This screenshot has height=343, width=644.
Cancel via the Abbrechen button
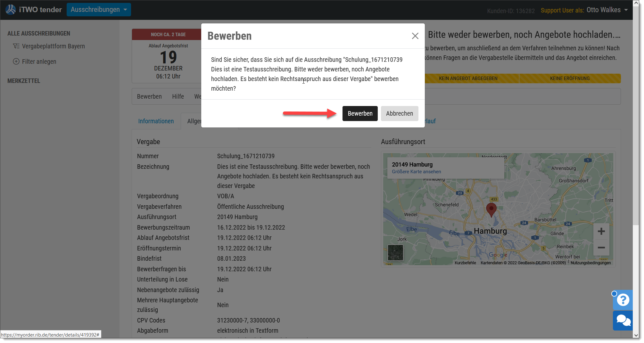(399, 113)
